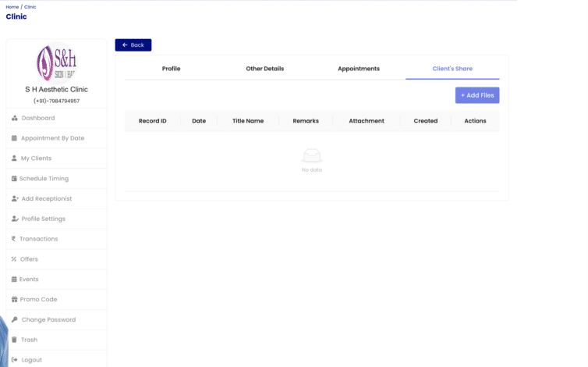Open Appointment By Date in sidebar
Viewport: 588px width, 367px height.
tap(57, 138)
